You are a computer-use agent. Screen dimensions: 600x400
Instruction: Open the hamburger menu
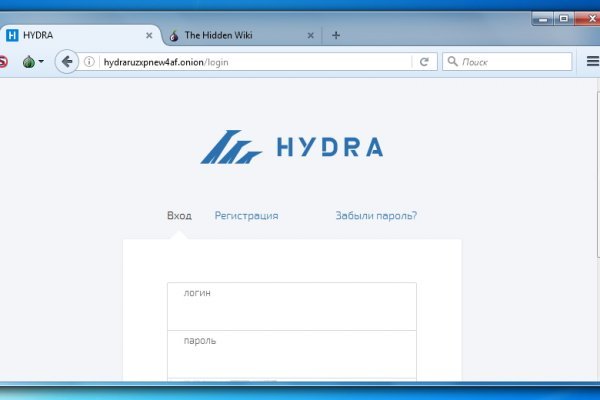(592, 62)
